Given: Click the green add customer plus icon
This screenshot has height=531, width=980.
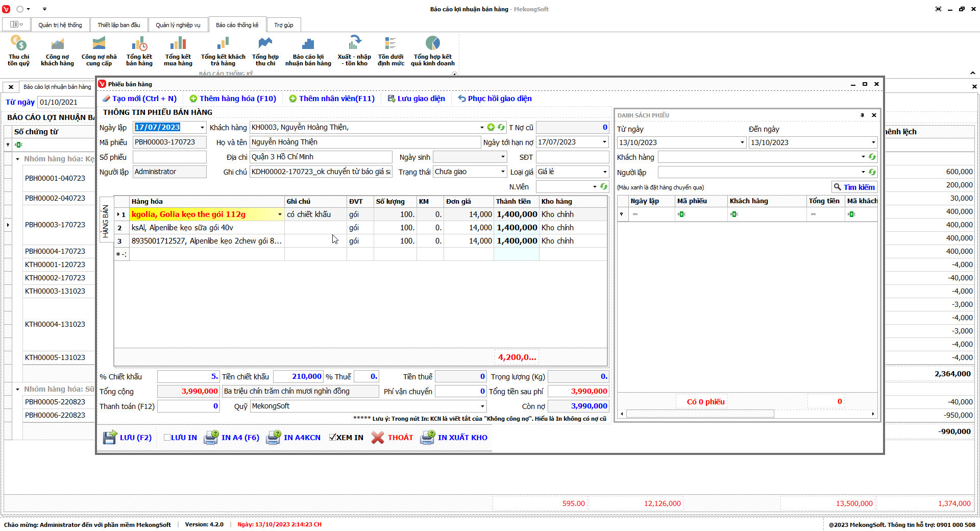Looking at the screenshot, I should 491,128.
